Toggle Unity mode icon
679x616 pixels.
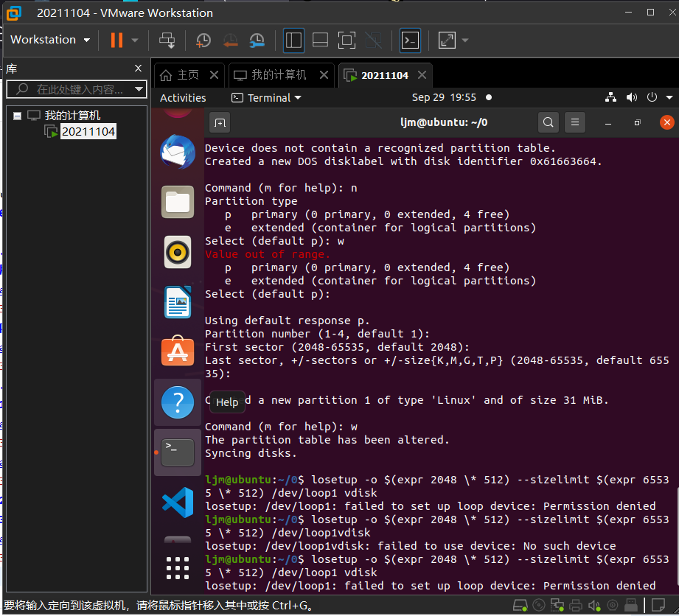(x=373, y=41)
